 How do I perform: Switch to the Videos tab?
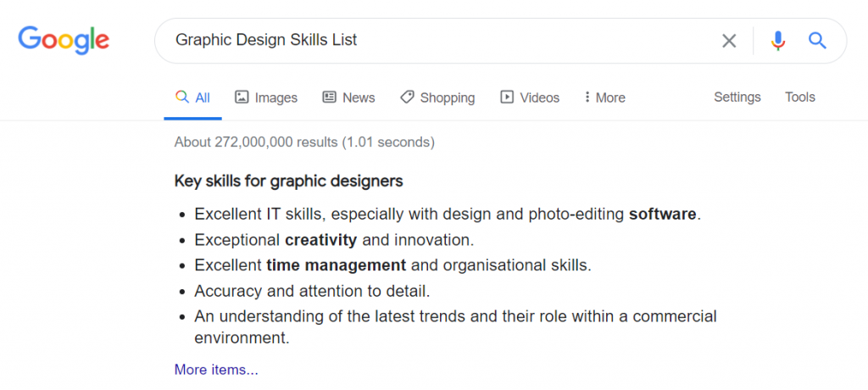click(x=530, y=97)
